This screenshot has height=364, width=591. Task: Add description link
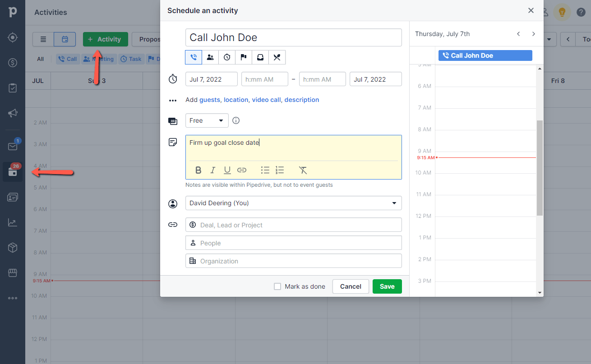(x=302, y=100)
